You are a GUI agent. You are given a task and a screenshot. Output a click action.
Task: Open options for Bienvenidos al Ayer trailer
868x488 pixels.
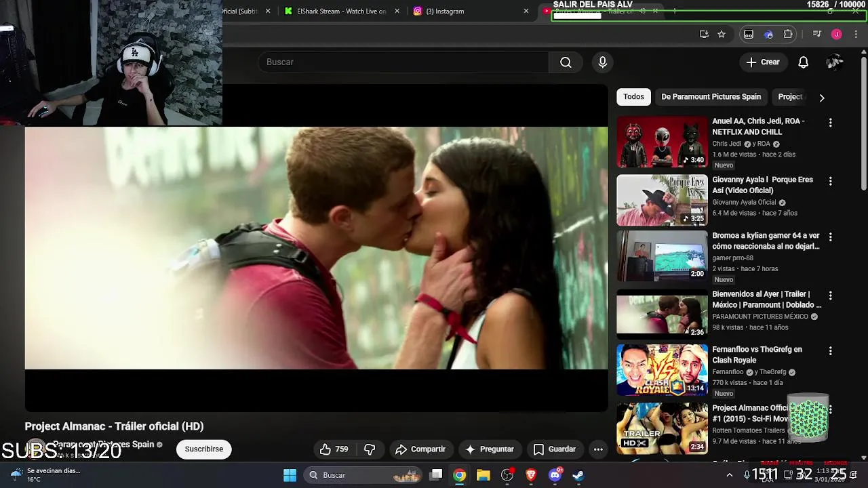830,296
